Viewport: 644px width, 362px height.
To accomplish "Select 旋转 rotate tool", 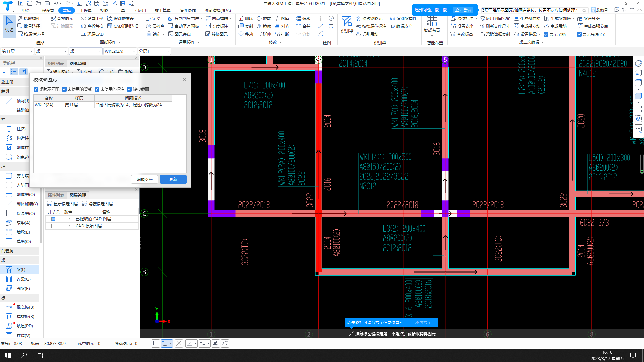I will [264, 18].
